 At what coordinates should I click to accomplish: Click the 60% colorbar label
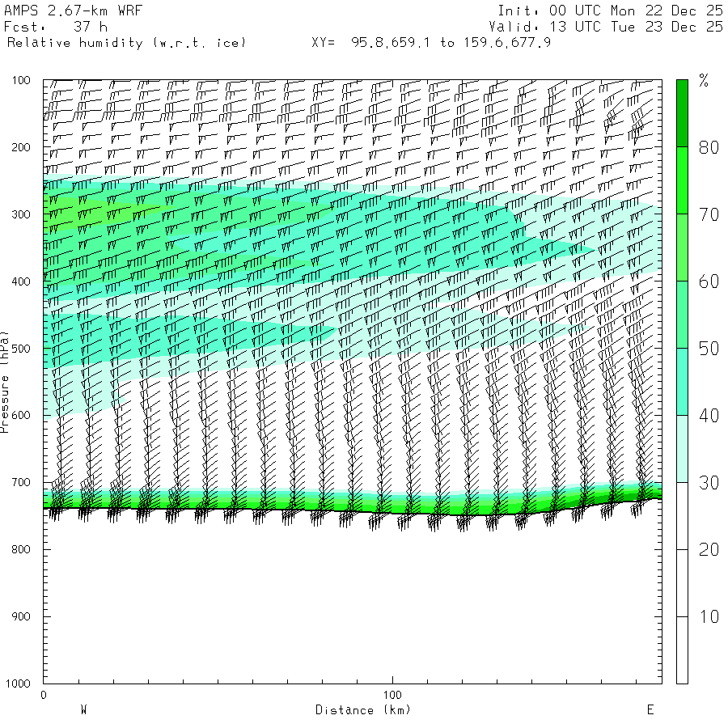point(709,281)
